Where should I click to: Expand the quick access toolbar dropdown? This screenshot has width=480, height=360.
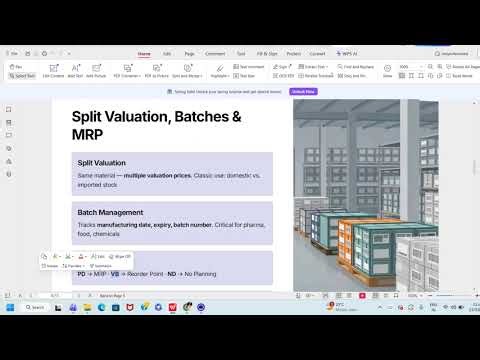pos(69,54)
